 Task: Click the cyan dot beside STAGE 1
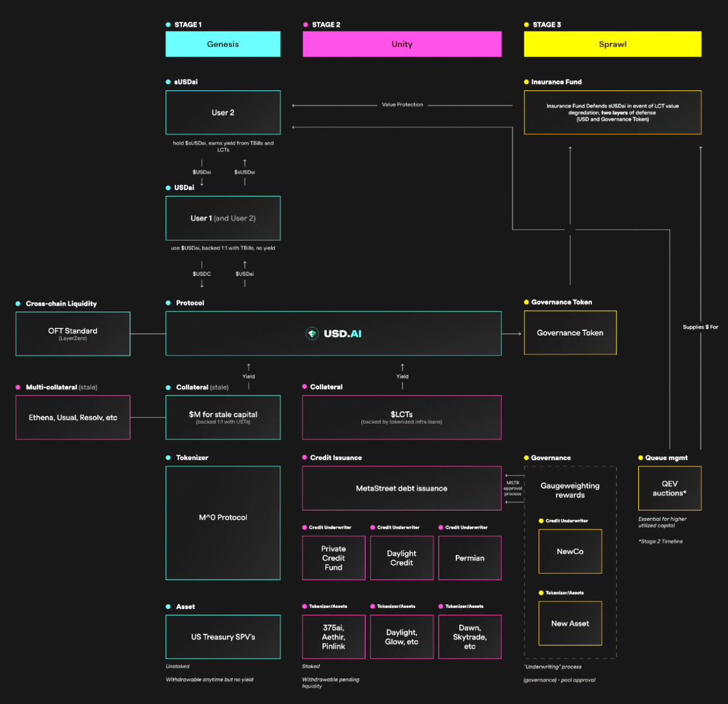pyautogui.click(x=168, y=25)
